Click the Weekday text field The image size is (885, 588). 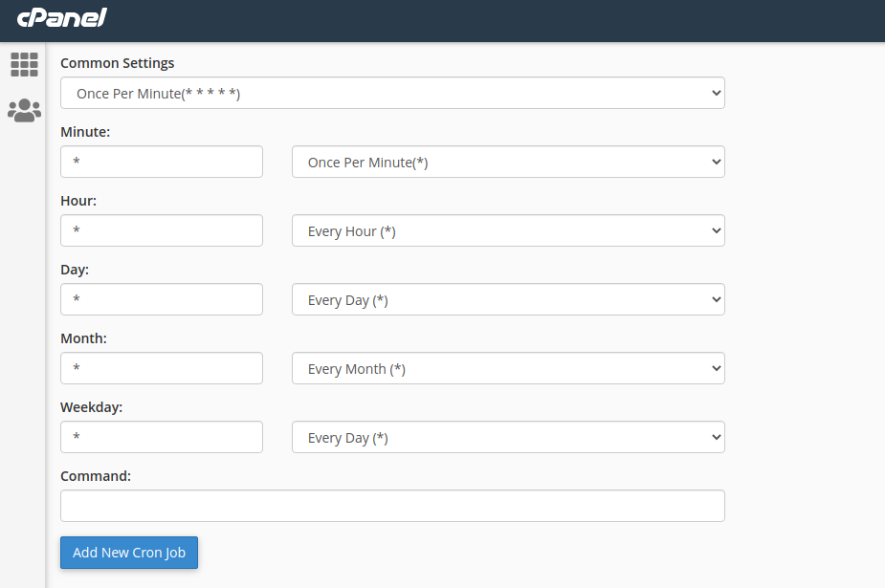tap(161, 438)
